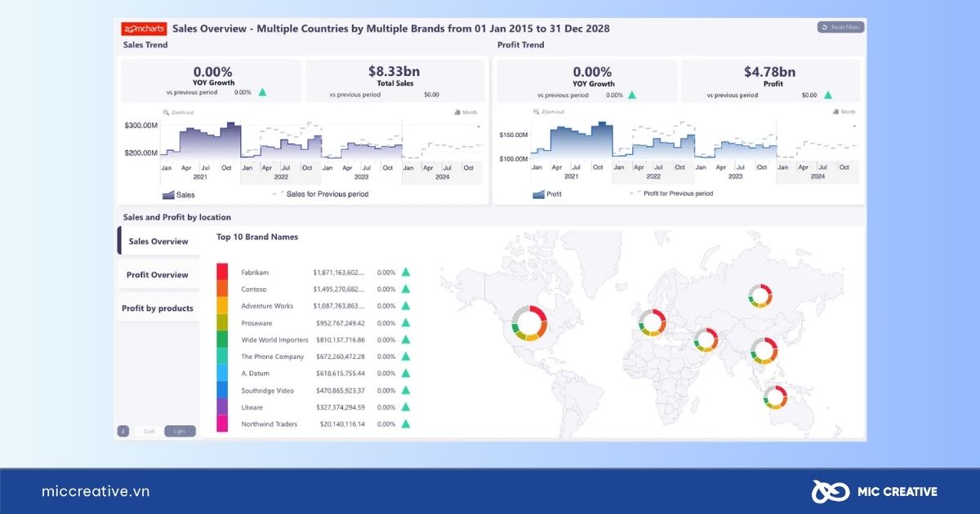Click the growth arrow for Southridge Video

point(405,390)
